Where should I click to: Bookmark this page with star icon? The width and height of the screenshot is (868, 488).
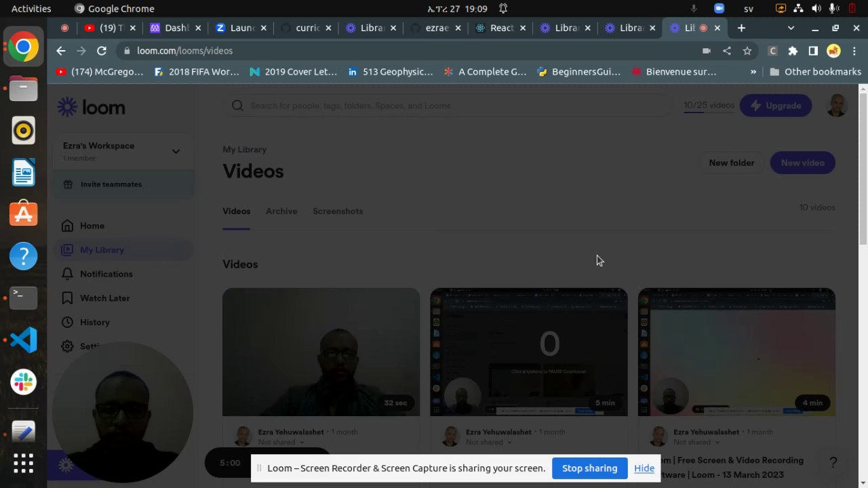[x=747, y=51]
